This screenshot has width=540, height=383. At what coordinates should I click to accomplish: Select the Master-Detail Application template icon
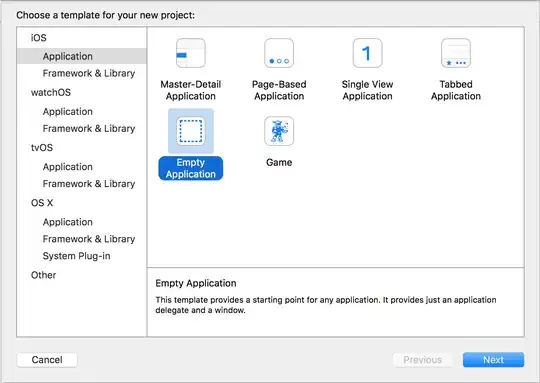coord(191,53)
